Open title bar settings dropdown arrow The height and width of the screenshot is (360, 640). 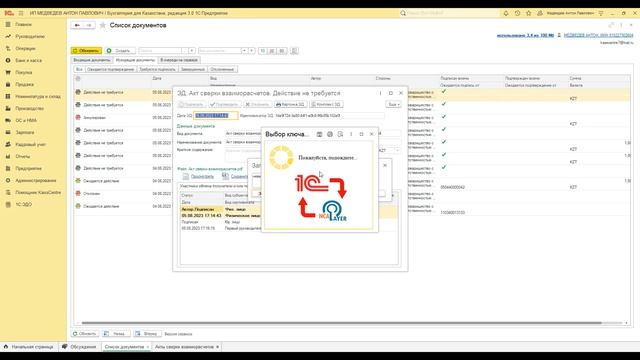(601, 13)
